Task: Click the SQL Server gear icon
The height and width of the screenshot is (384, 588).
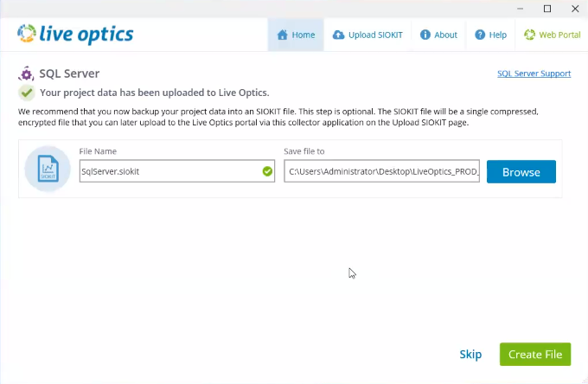Action: (x=26, y=74)
